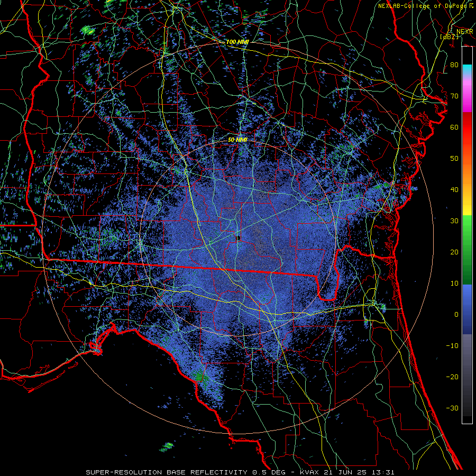Click the "60" value on the dBZ scale
476x476 pixels.
click(454, 127)
